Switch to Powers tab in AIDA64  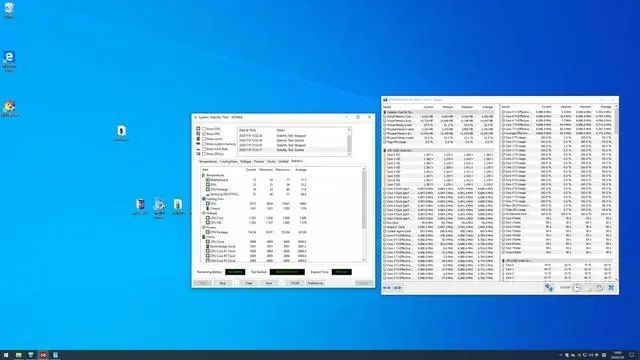pyautogui.click(x=259, y=162)
